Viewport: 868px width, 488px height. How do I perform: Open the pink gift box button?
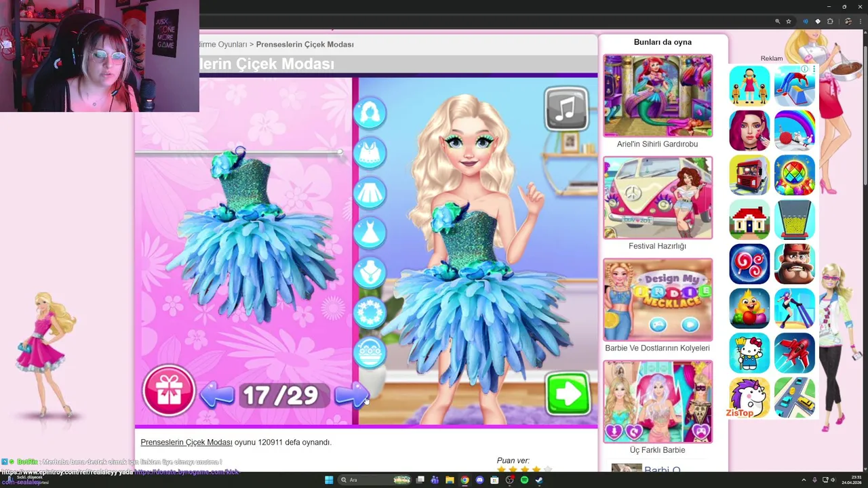click(169, 391)
